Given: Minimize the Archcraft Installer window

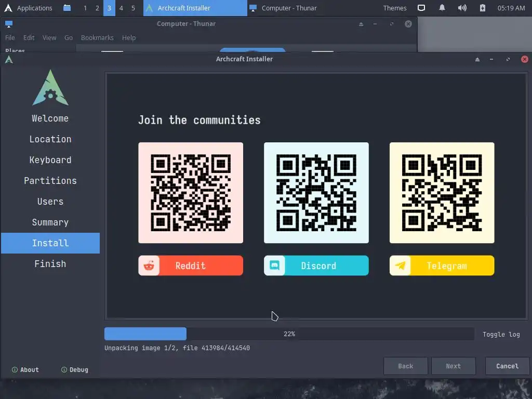Looking at the screenshot, I should 491,59.
